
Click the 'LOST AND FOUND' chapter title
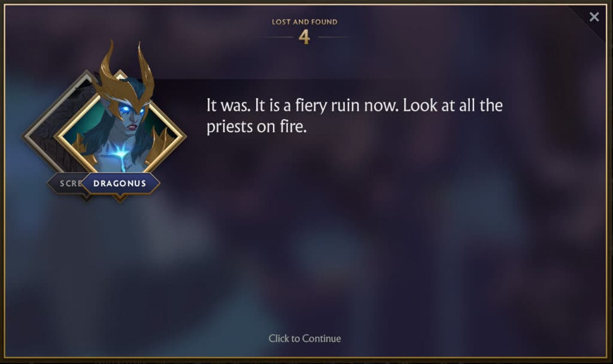(305, 22)
